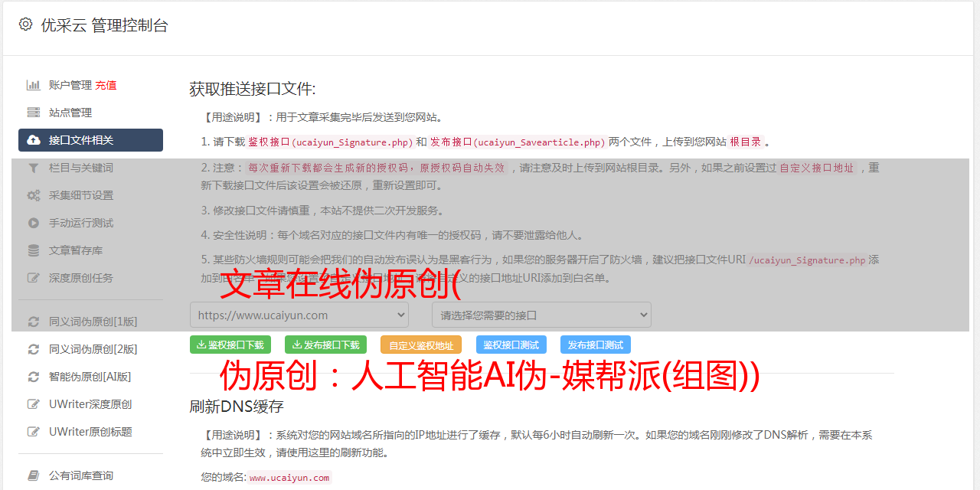Click the 刷新DNS缓存 heading
980x490 pixels.
237,406
